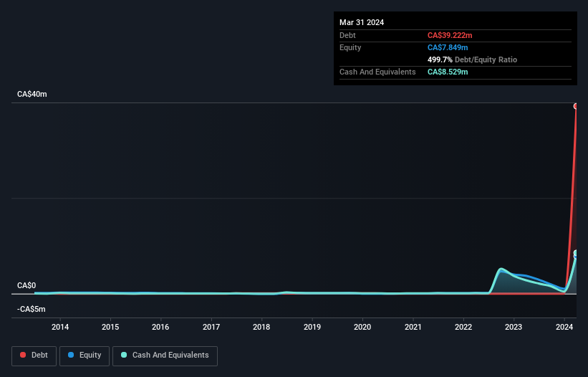Viewport: 588px width, 377px height.
Task: Click the 2016 x-axis label
Action: click(x=160, y=327)
